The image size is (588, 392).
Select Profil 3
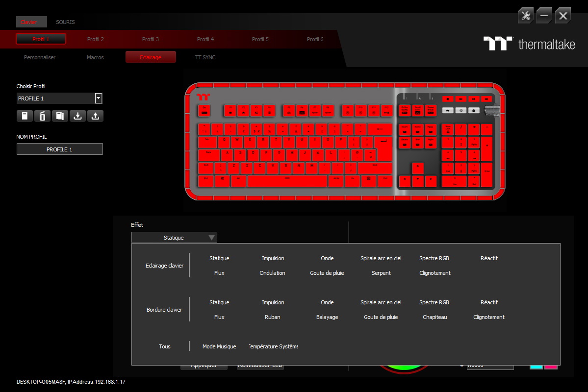[150, 39]
